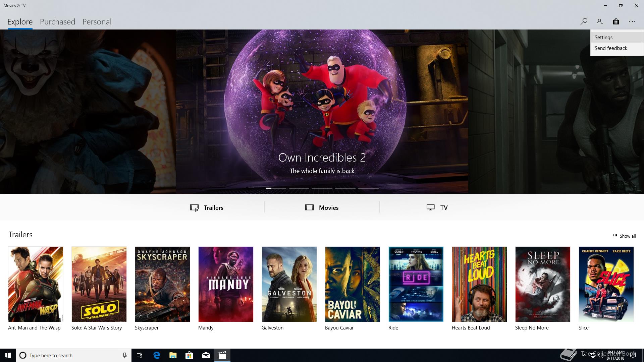
Task: Jump to the third carousel slide indicator
Action: pyautogui.click(x=322, y=188)
